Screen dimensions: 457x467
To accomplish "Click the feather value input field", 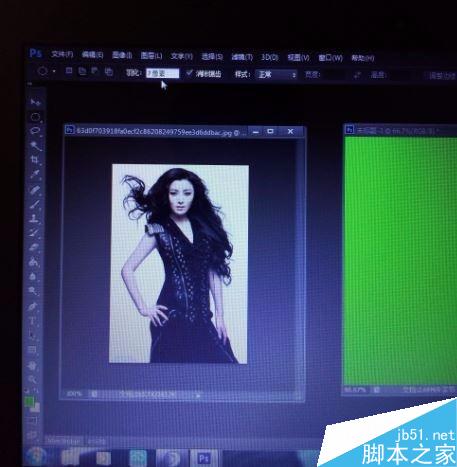I will (x=162, y=73).
